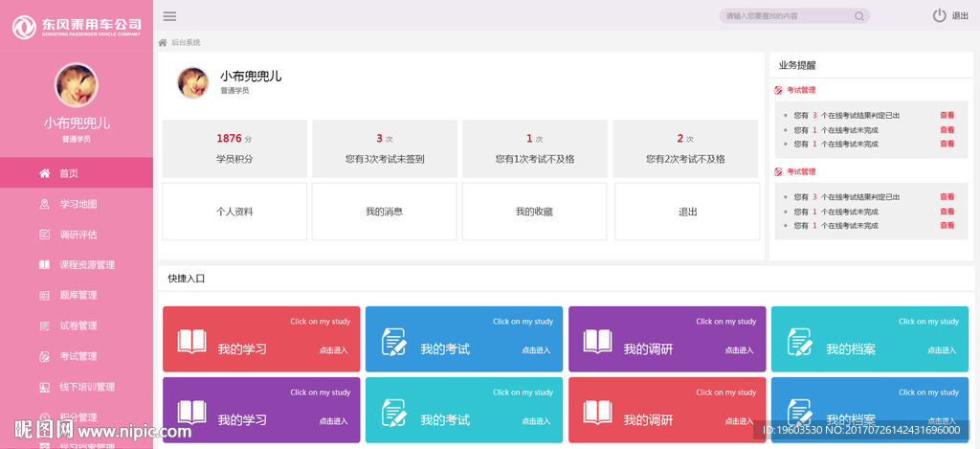Click the 题库管理 sidebar icon
The width and height of the screenshot is (980, 449).
point(44,296)
